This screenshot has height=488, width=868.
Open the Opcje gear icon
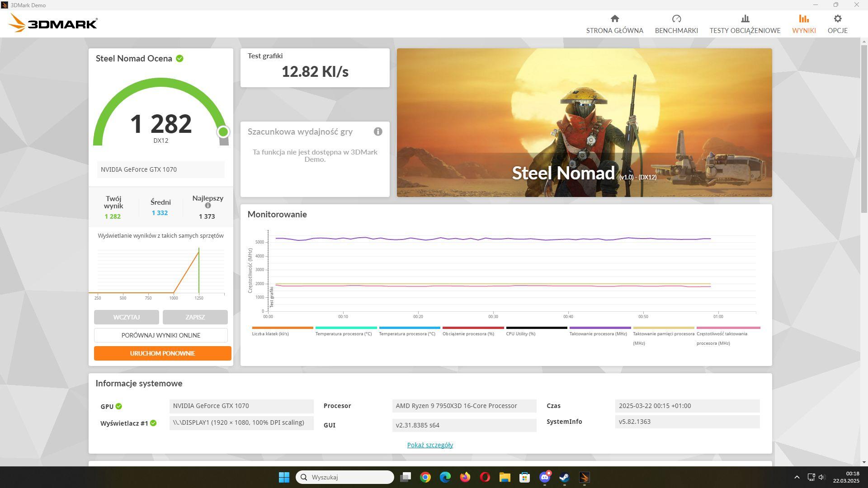837,19
